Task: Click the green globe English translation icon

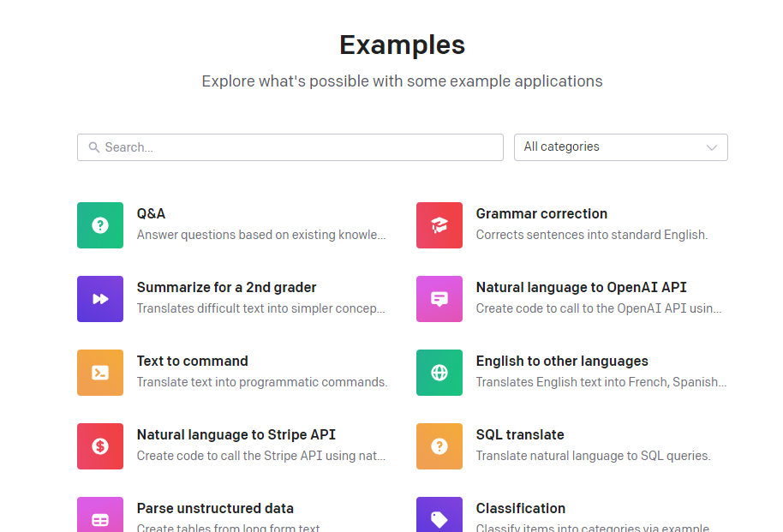Action: (x=439, y=373)
